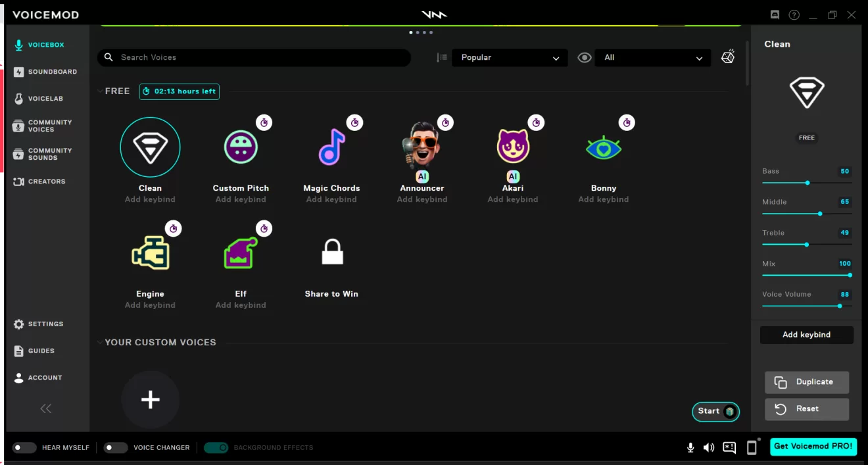Viewport: 868px width, 465px height.
Task: Switch to the Soundboard tab
Action: point(45,72)
